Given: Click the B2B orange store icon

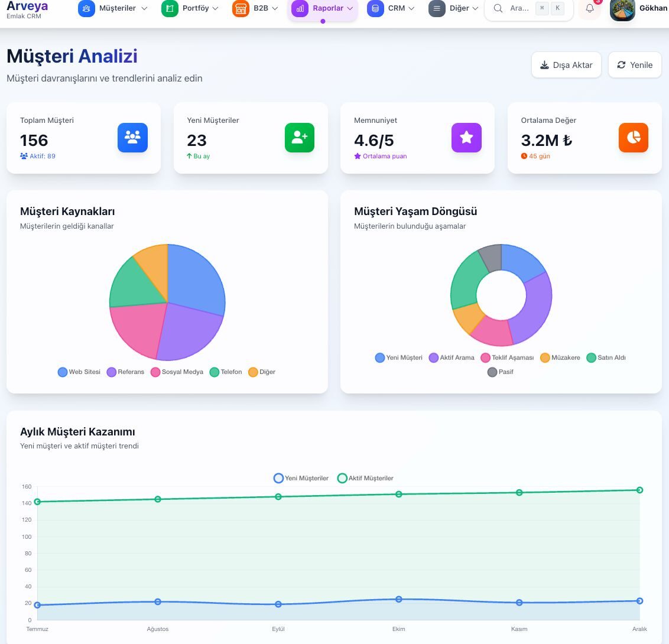Looking at the screenshot, I should click(x=241, y=8).
